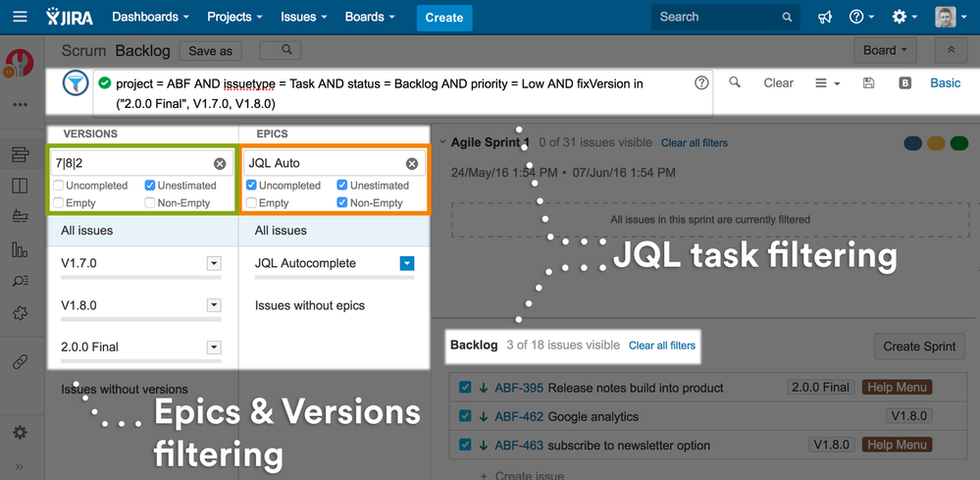Clear the JQL Auto epics filter
Screen dimensions: 980x480
coord(412,164)
